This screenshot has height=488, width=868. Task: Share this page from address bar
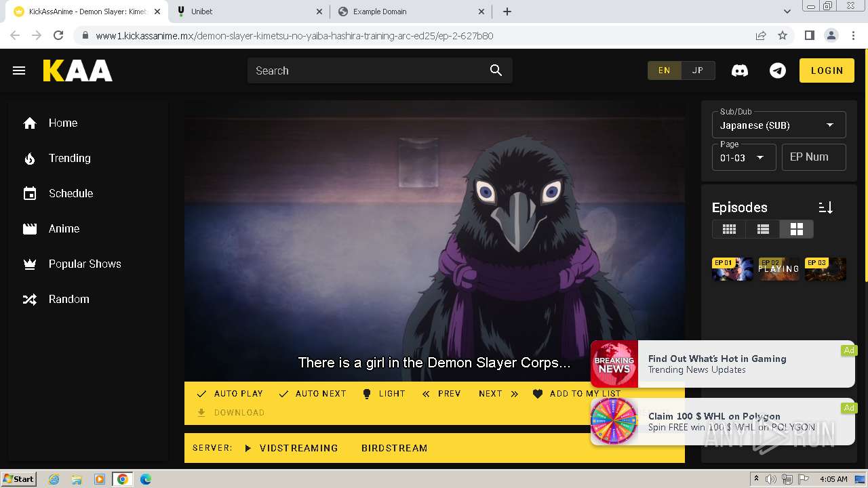pyautogui.click(x=761, y=35)
